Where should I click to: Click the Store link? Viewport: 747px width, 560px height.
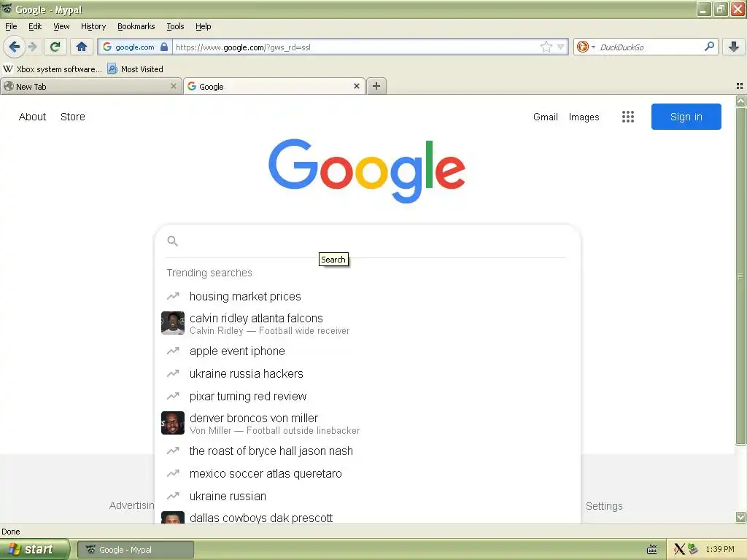click(73, 117)
